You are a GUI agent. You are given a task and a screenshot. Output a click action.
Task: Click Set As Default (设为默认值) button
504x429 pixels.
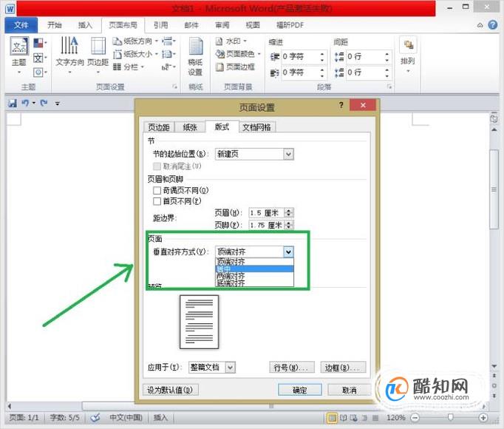click(x=171, y=391)
